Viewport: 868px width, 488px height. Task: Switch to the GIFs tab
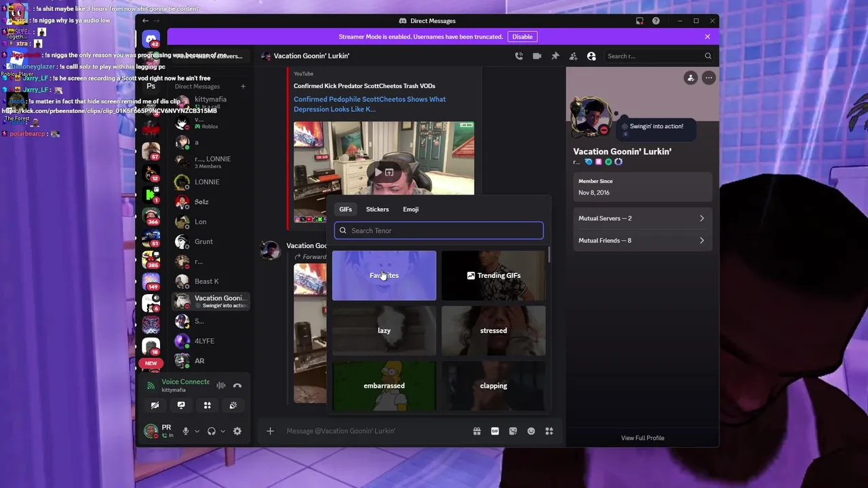pyautogui.click(x=346, y=209)
